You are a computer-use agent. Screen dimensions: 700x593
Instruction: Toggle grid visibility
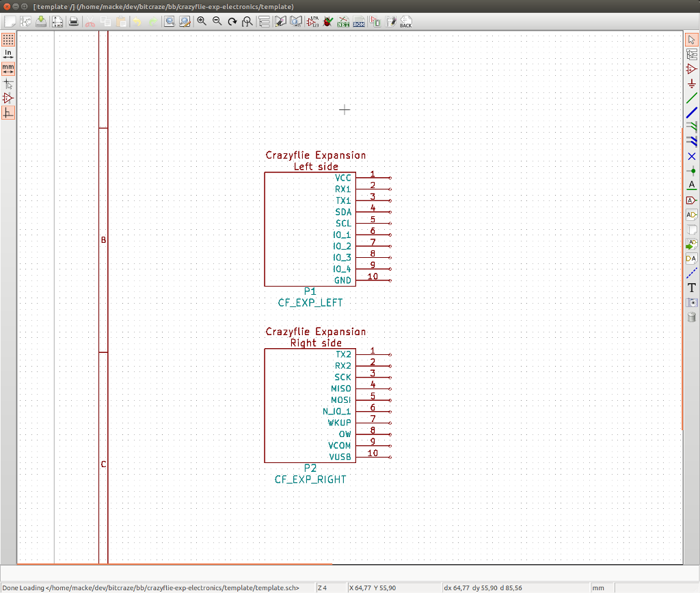coord(8,39)
